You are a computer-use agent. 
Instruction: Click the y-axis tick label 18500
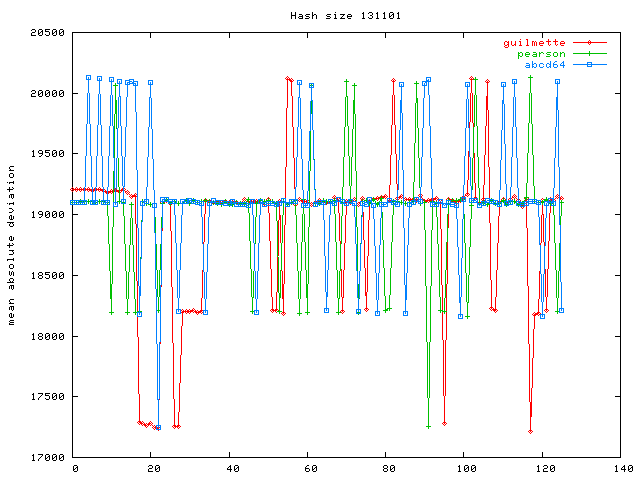pyautogui.click(x=48, y=276)
